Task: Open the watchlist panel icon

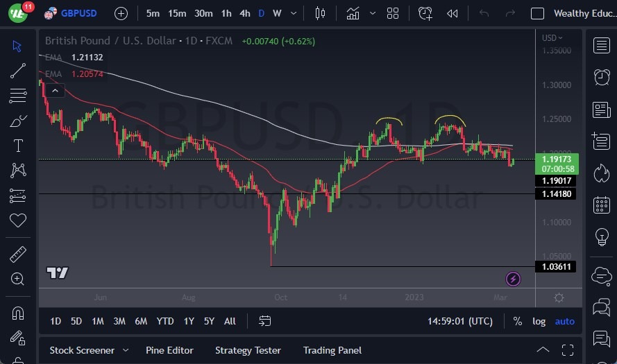Action: click(601, 46)
